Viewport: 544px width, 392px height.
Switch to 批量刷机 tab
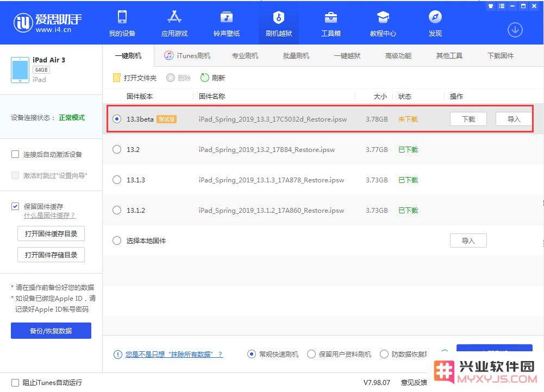(296, 56)
